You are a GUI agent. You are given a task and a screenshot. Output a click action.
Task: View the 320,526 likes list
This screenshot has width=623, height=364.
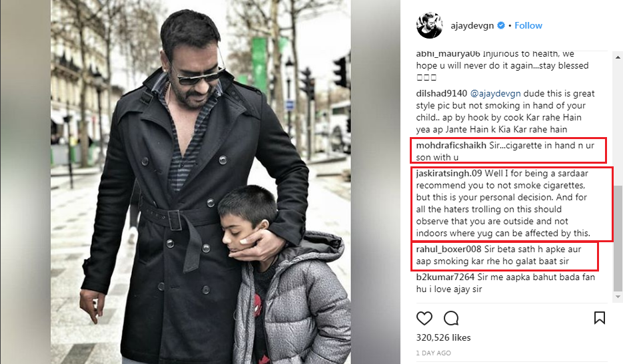pyautogui.click(x=443, y=337)
